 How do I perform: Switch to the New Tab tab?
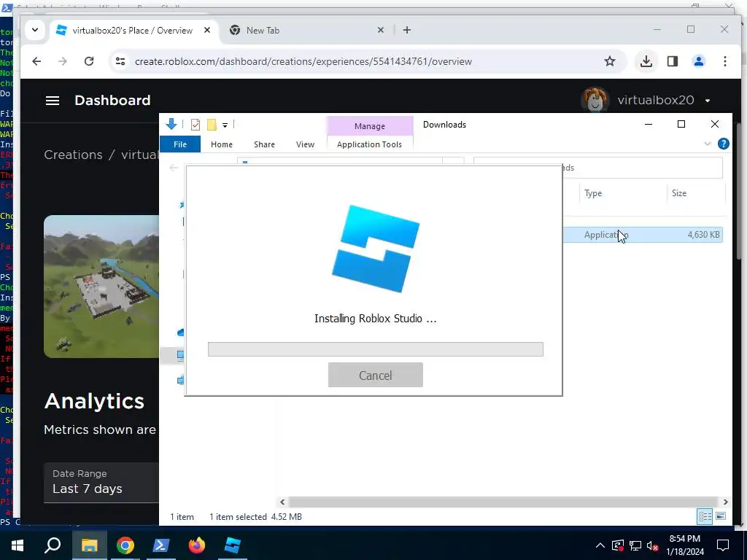(306, 31)
